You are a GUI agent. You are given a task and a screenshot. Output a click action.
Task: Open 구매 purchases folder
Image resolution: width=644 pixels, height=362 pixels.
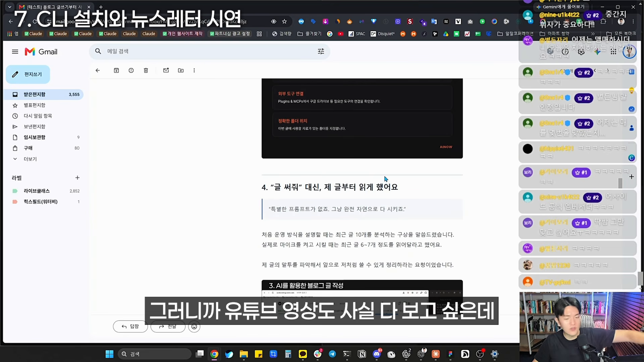(44, 148)
